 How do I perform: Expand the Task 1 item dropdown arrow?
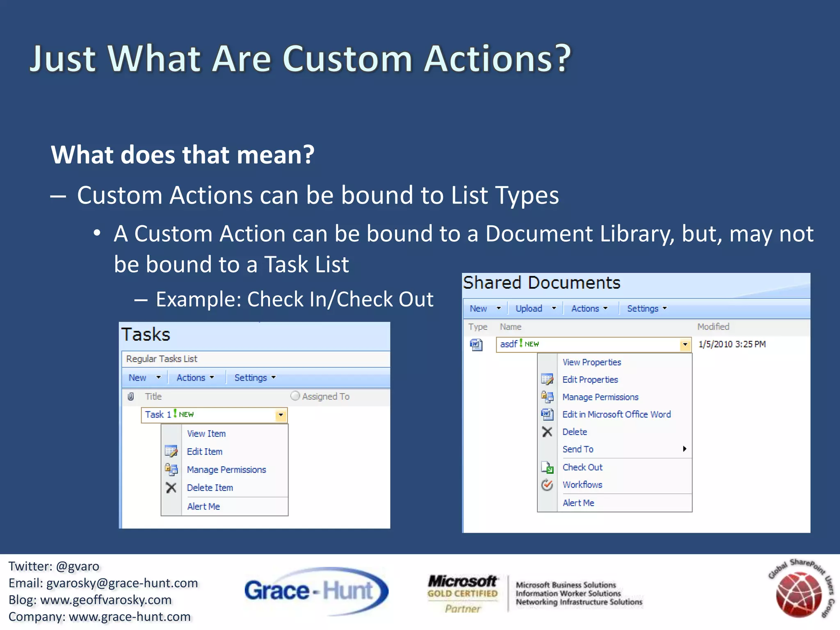point(281,415)
